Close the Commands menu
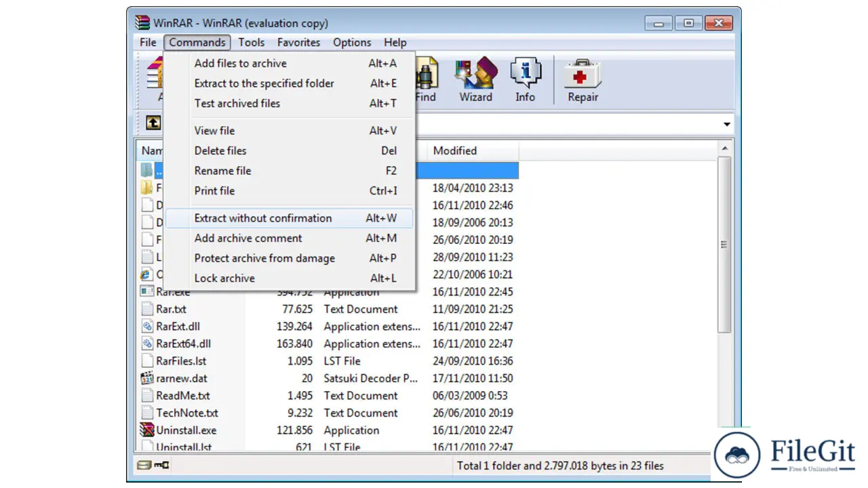Image resolution: width=868 pixels, height=488 pixels. [197, 42]
